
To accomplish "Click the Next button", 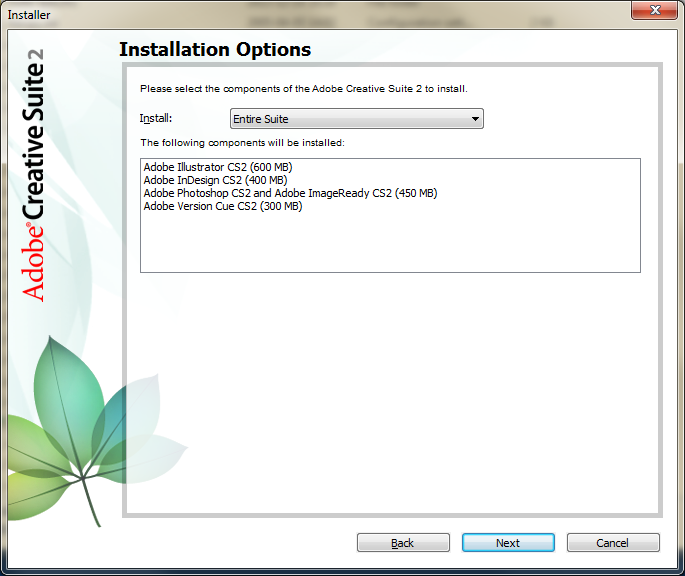I will click(508, 543).
